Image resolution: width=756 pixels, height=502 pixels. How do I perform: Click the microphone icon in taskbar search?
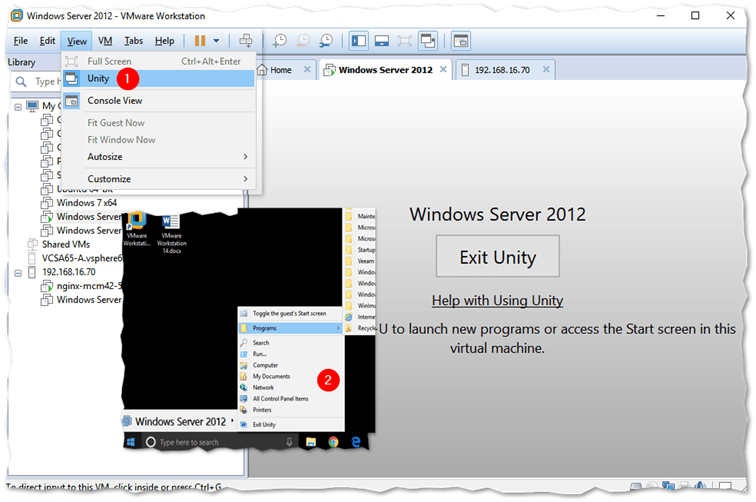pyautogui.click(x=289, y=442)
